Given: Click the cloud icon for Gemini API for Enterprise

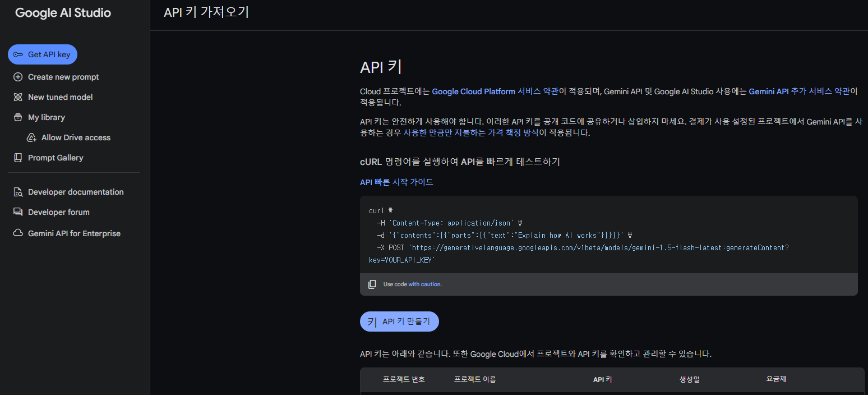Looking at the screenshot, I should tap(18, 233).
